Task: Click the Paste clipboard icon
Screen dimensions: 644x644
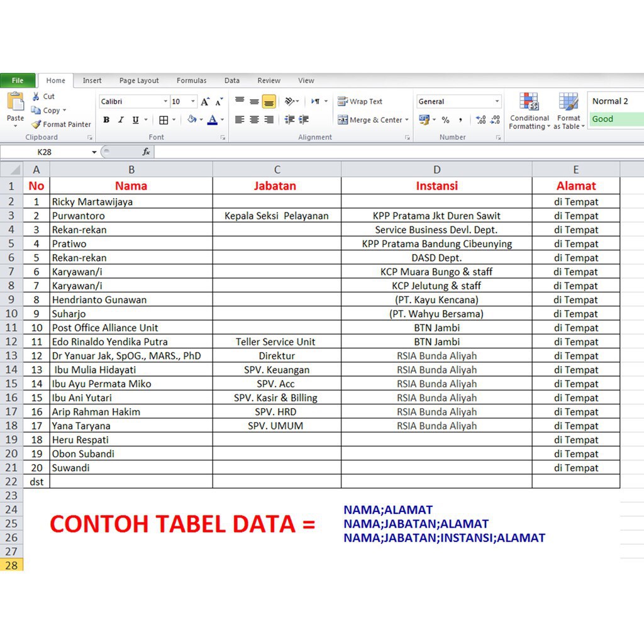Action: click(15, 103)
